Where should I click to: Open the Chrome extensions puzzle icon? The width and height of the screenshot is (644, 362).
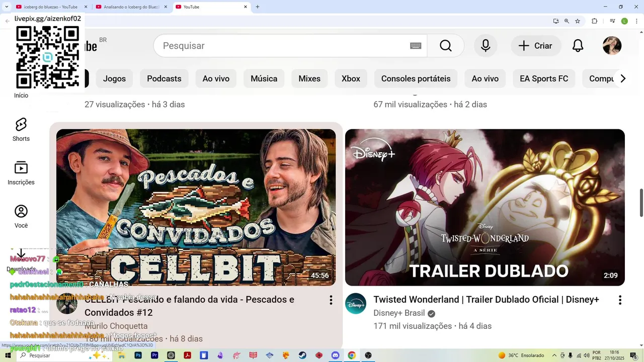point(594,21)
